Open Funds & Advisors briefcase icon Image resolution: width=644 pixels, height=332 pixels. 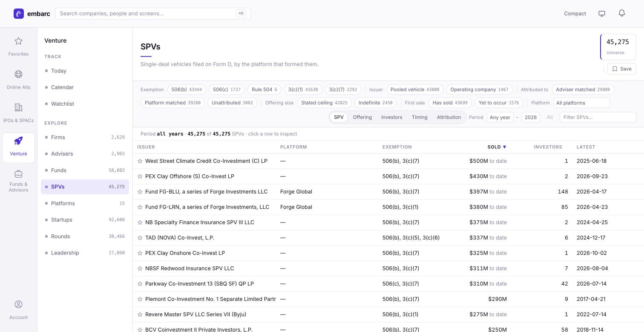18,174
